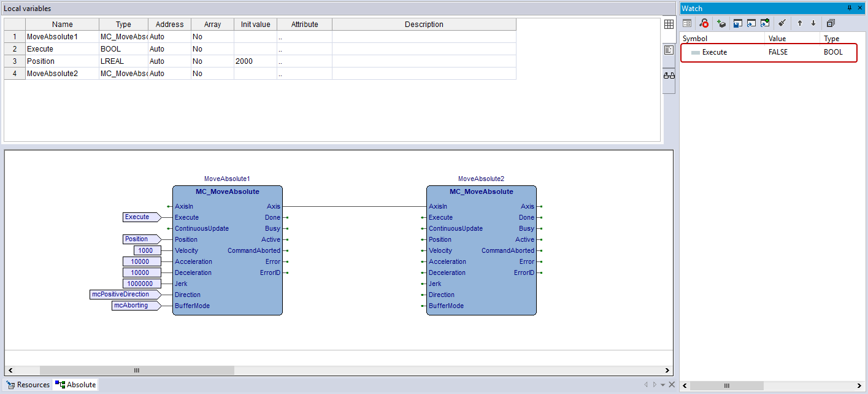This screenshot has height=394, width=868.
Task: Click the add symbol icon in Watch toolbar
Action: (x=721, y=23)
